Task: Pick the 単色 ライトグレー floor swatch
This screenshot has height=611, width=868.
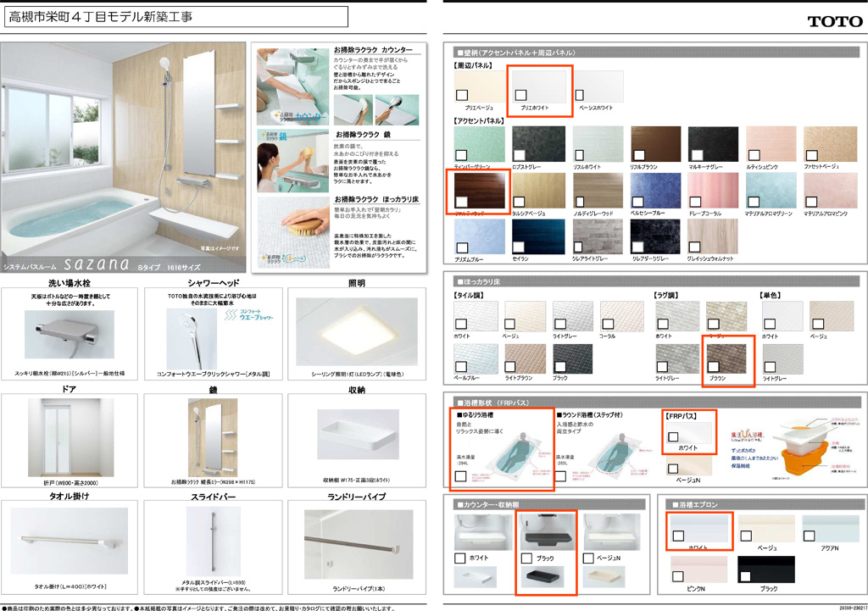Action: (782, 358)
